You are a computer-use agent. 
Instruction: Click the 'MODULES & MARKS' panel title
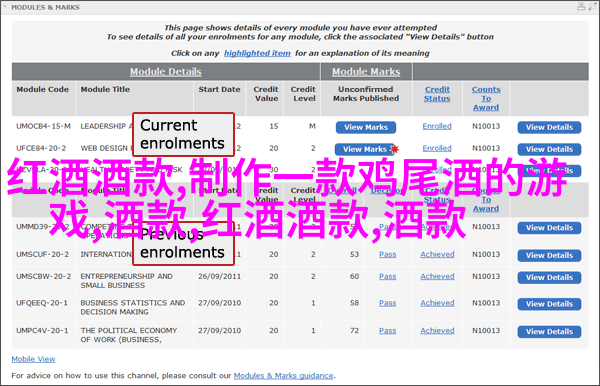[x=46, y=7]
